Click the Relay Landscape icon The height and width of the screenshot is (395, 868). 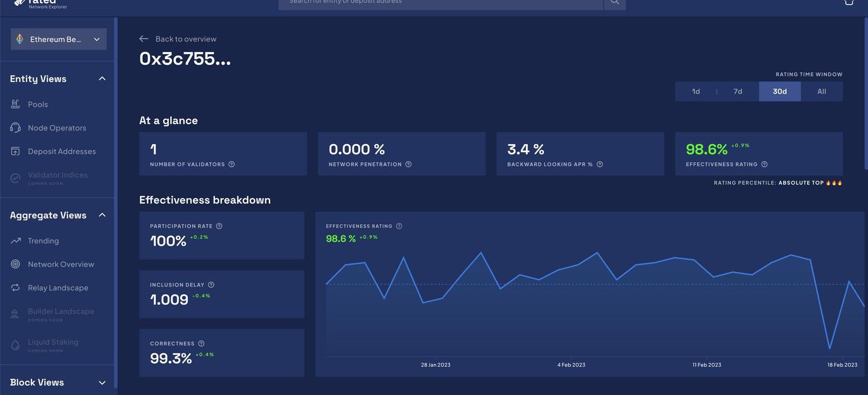(16, 288)
